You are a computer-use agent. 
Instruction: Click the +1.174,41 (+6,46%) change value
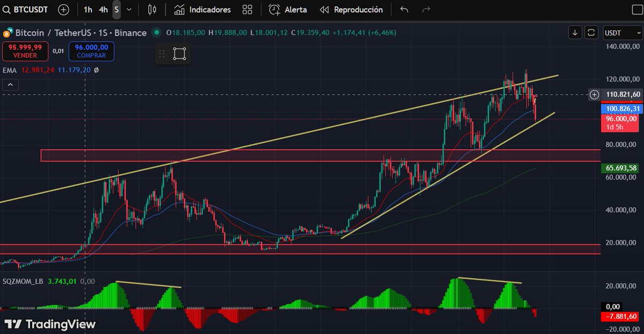click(364, 33)
